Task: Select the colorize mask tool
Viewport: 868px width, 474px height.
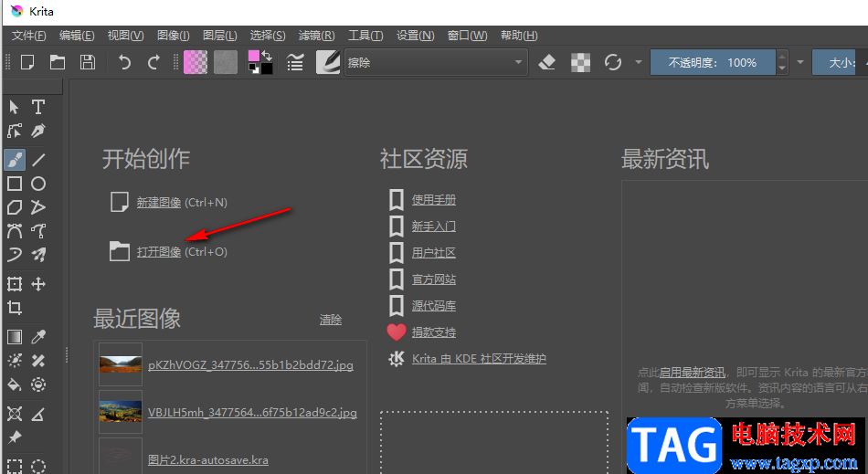Action: [15, 361]
